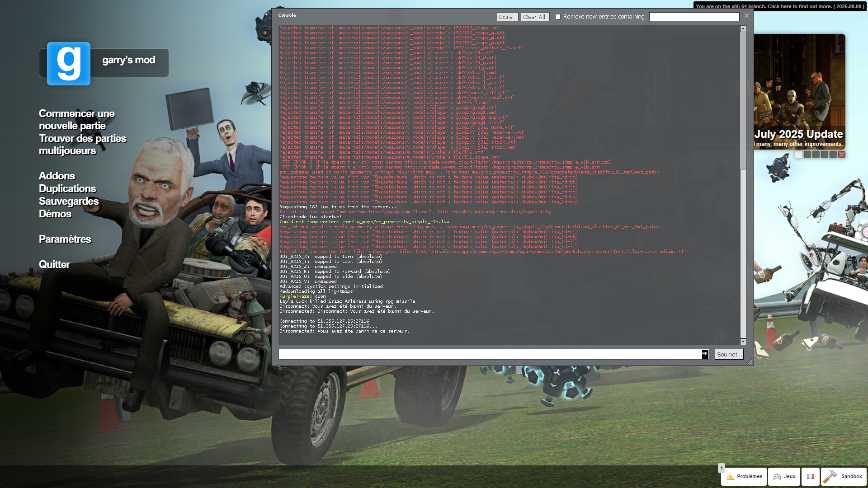Open the x86-64 branch notice link
The image size is (868, 488).
point(780,6)
